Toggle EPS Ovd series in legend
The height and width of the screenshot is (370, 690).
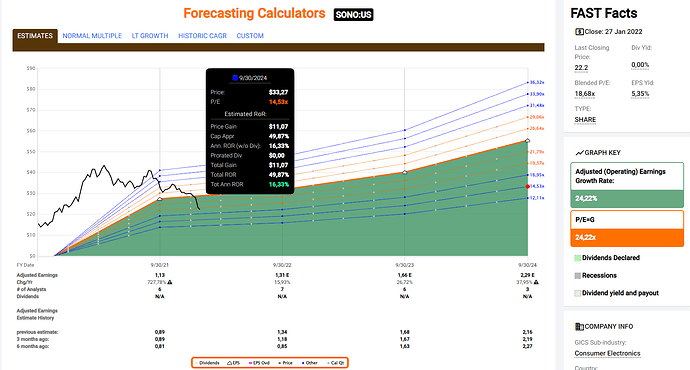(x=259, y=363)
